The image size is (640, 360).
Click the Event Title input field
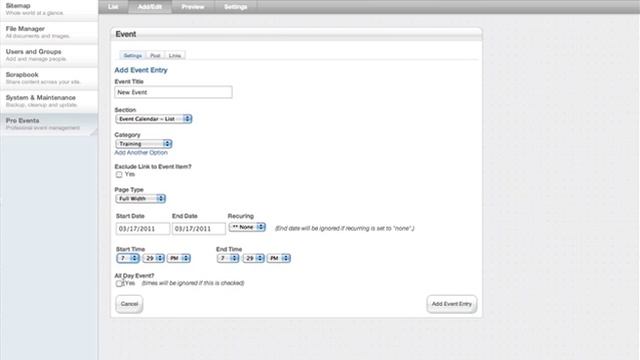pyautogui.click(x=173, y=92)
